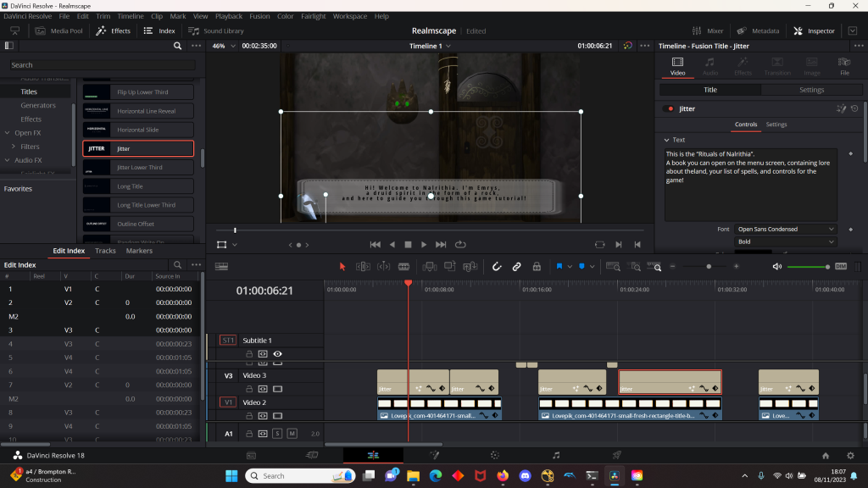Click the Overwrite Clip icon

click(449, 267)
